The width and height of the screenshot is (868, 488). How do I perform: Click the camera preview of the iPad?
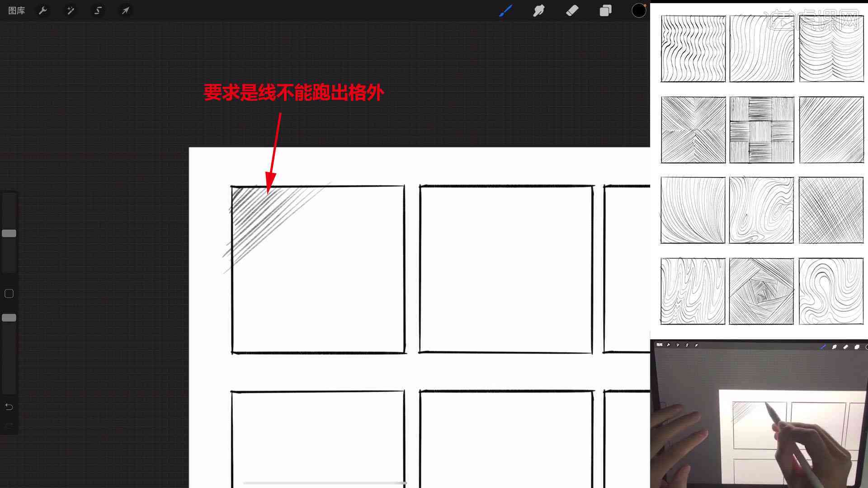pyautogui.click(x=759, y=413)
